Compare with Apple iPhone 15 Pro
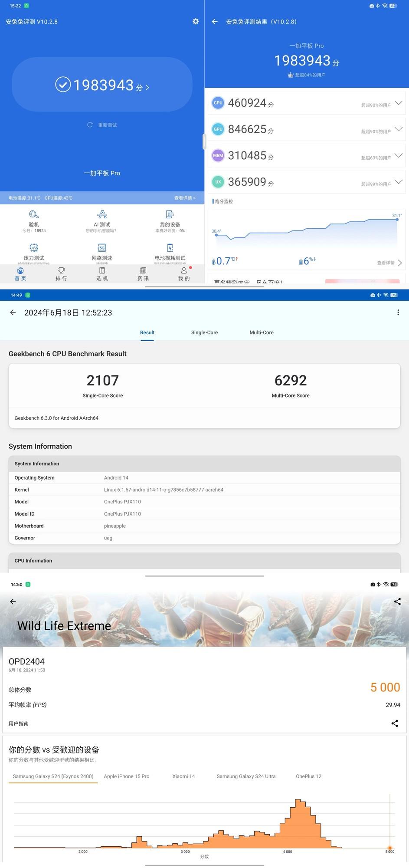 point(127,776)
